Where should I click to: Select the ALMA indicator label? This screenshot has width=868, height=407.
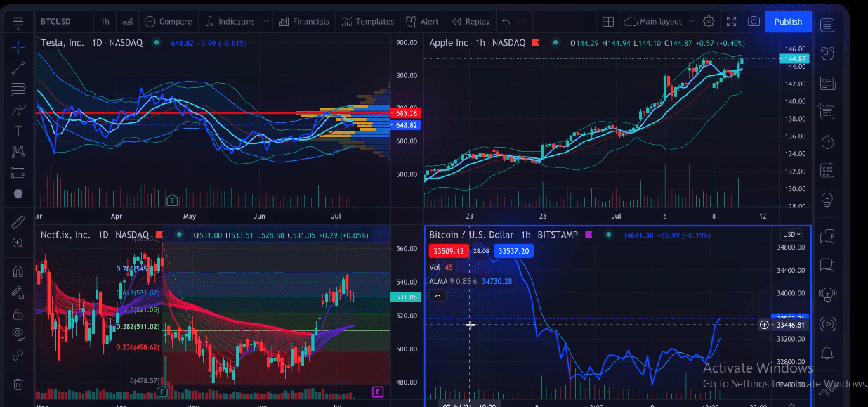pyautogui.click(x=438, y=281)
